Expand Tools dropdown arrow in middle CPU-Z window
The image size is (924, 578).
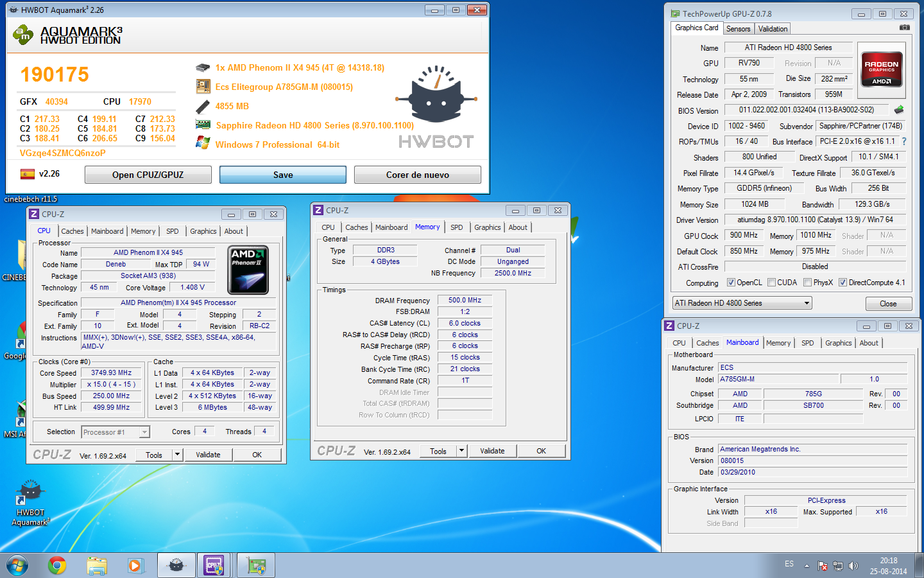[x=461, y=451]
